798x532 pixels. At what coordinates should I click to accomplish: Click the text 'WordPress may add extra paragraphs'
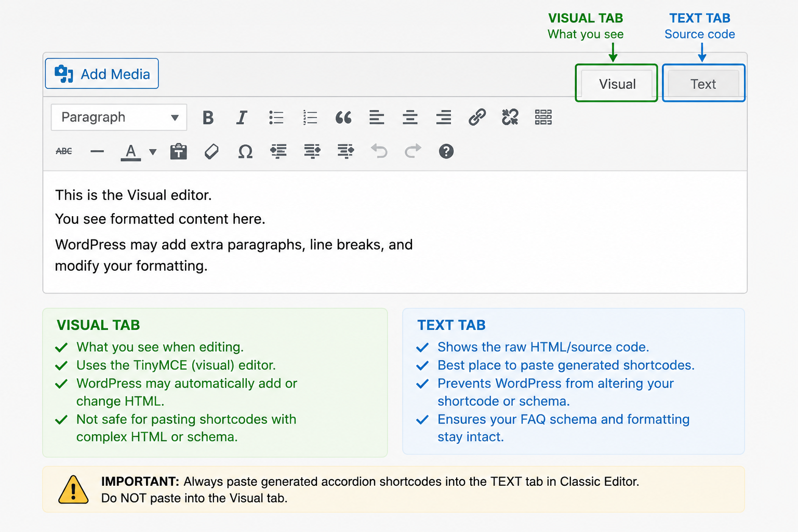point(180,245)
